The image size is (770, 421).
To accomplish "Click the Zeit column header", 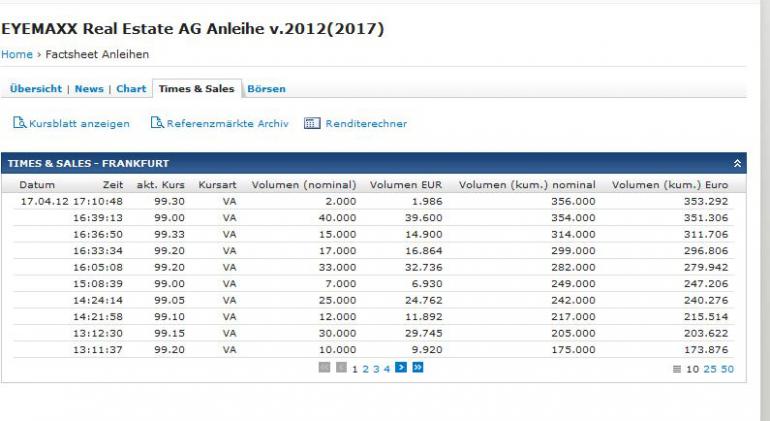I will (113, 185).
